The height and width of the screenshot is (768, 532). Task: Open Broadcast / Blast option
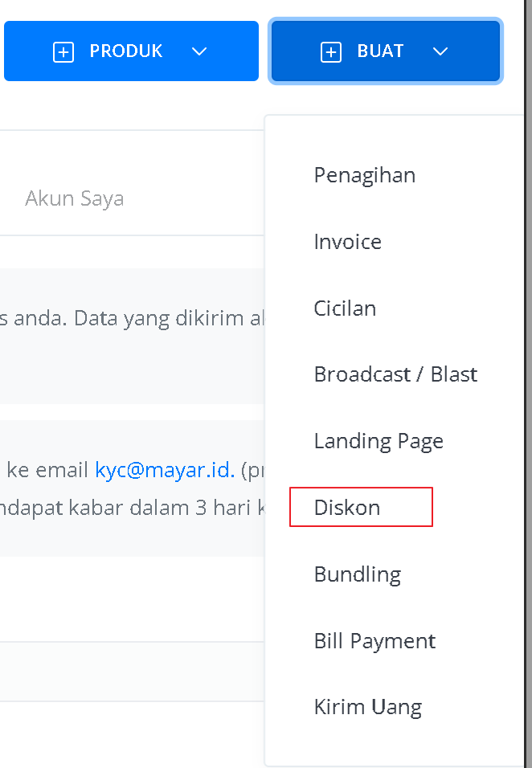[395, 374]
